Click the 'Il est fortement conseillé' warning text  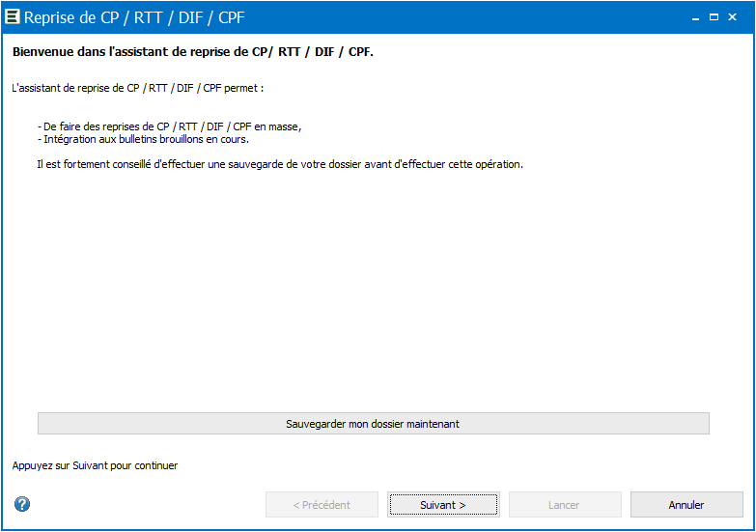[x=280, y=164]
